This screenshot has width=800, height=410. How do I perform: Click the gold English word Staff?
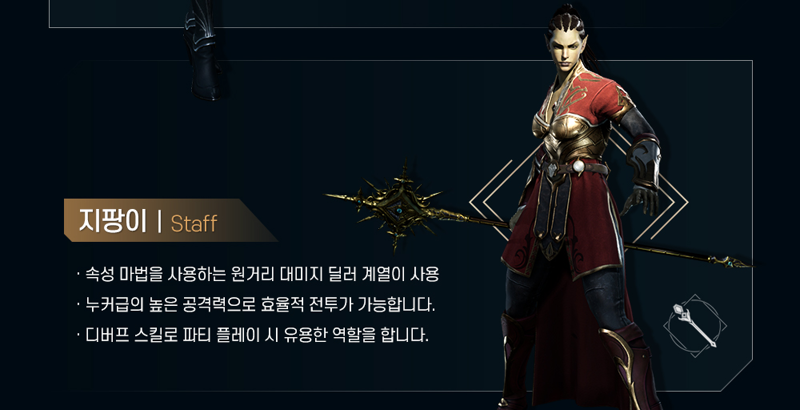tap(194, 223)
